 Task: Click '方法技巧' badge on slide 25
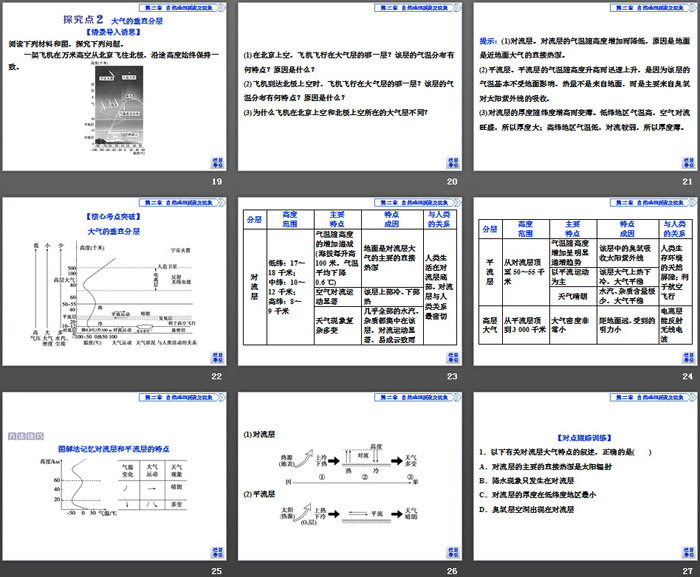pos(26,436)
